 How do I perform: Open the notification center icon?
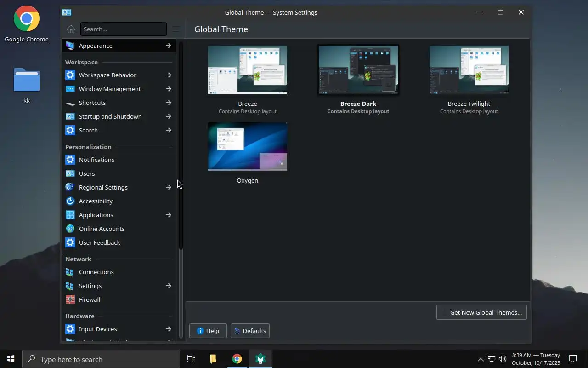click(x=573, y=359)
